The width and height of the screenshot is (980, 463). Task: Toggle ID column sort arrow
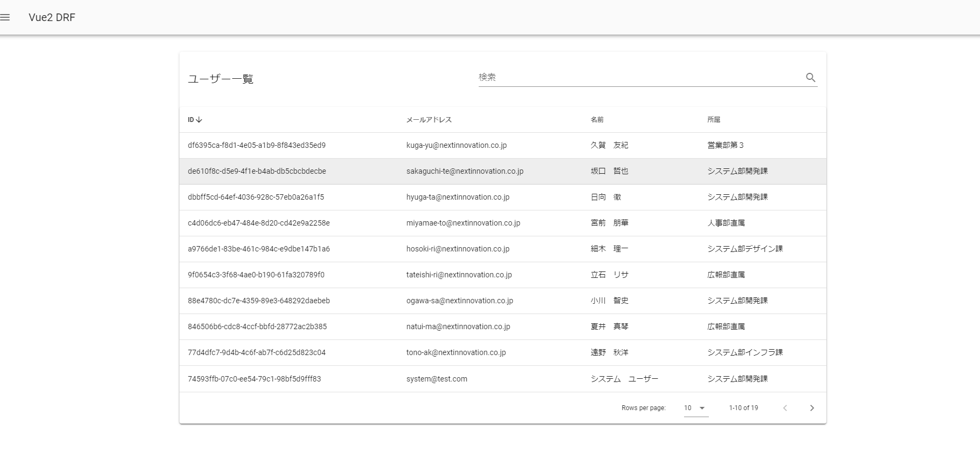click(x=199, y=120)
